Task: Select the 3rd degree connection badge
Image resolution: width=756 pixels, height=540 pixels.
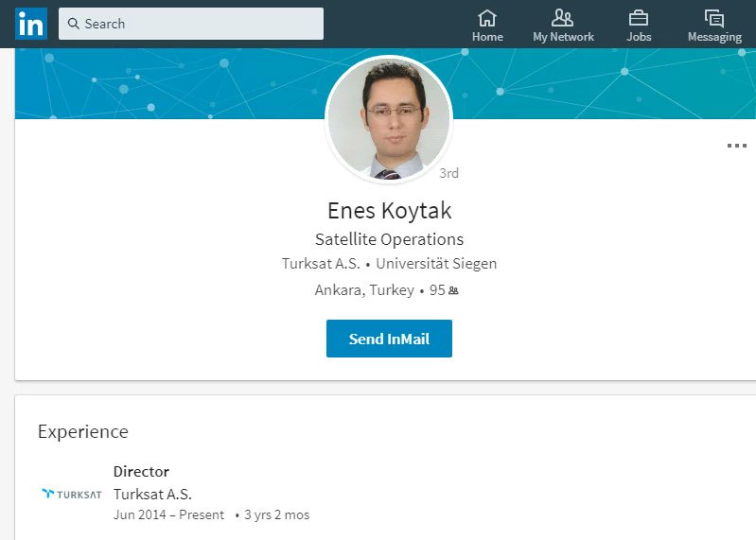Action: [x=448, y=173]
